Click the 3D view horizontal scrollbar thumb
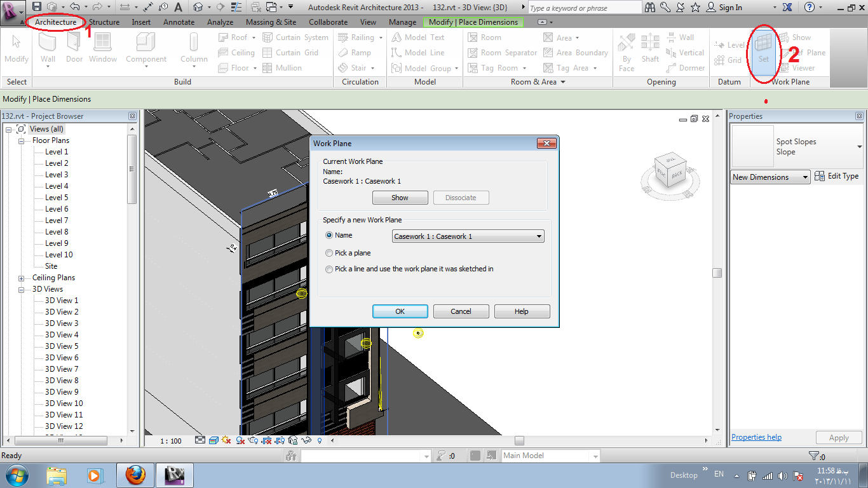 [x=519, y=440]
